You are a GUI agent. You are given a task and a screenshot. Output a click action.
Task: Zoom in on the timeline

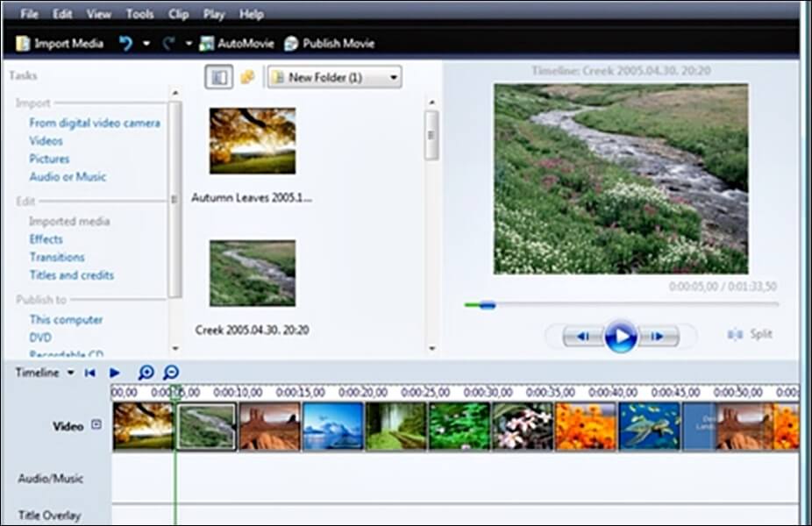146,373
